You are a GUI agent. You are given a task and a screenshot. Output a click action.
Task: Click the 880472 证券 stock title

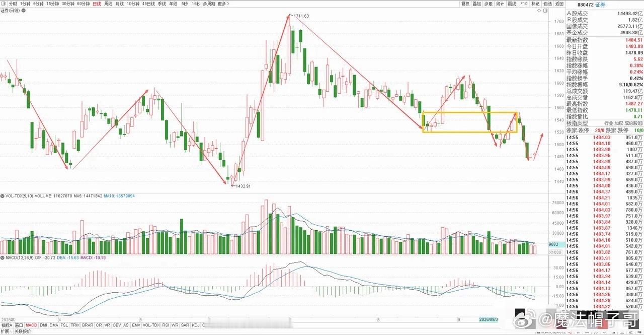coord(592,4)
